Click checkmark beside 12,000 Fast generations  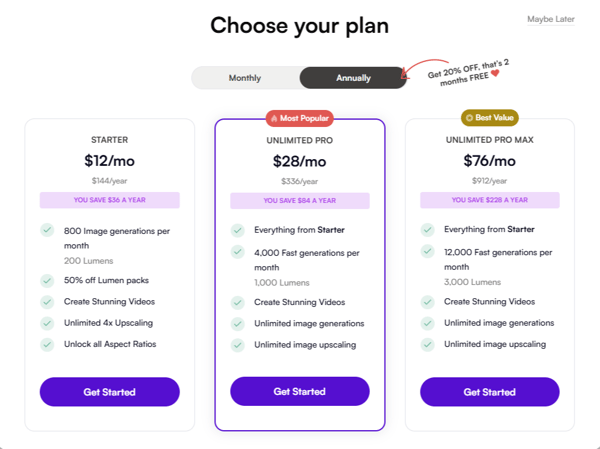(427, 253)
